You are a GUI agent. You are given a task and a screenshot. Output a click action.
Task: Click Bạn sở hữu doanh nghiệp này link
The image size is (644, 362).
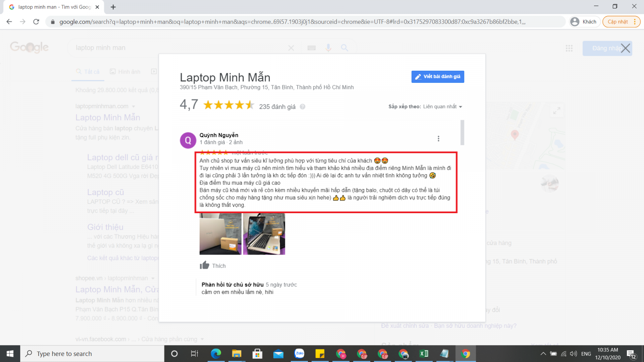pyautogui.click(x=475, y=326)
